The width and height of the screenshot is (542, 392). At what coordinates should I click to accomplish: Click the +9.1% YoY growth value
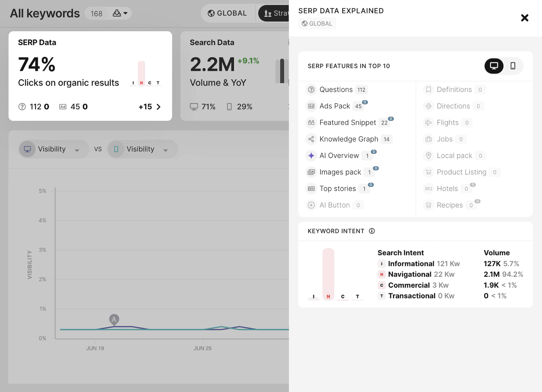point(248,61)
